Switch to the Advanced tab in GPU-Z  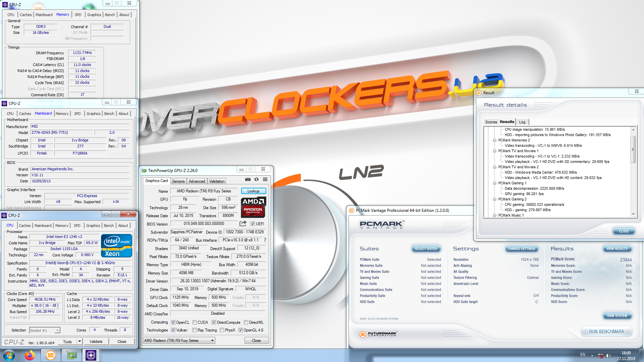click(x=197, y=181)
